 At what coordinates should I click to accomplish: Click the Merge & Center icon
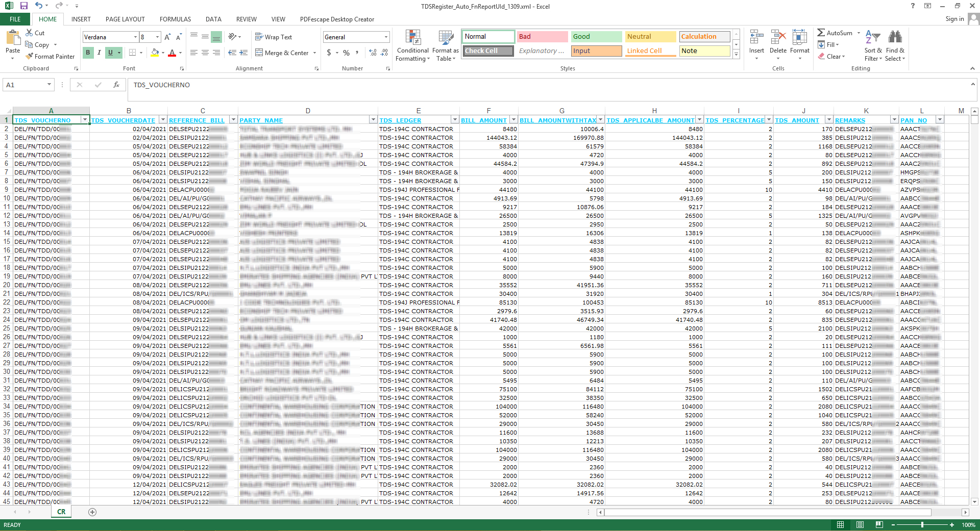(259, 53)
